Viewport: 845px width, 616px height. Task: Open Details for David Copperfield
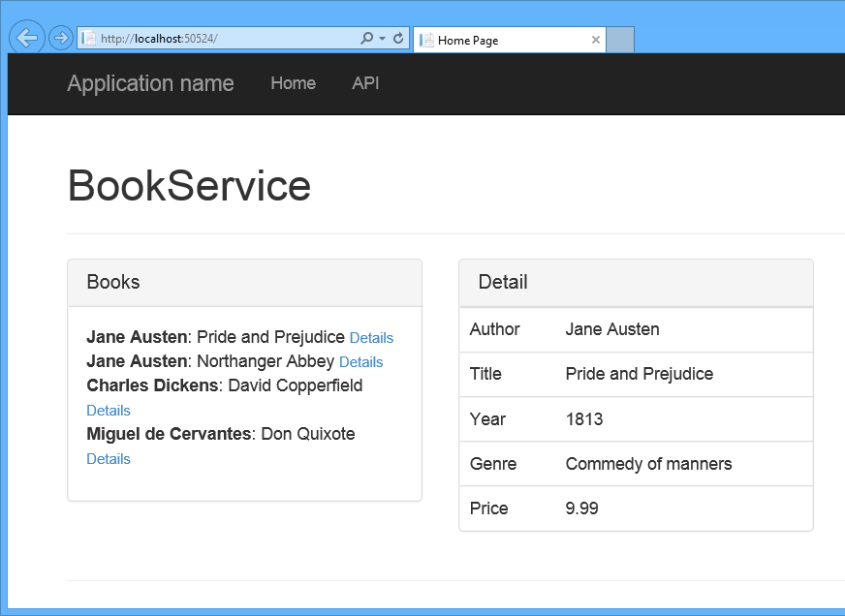click(108, 410)
